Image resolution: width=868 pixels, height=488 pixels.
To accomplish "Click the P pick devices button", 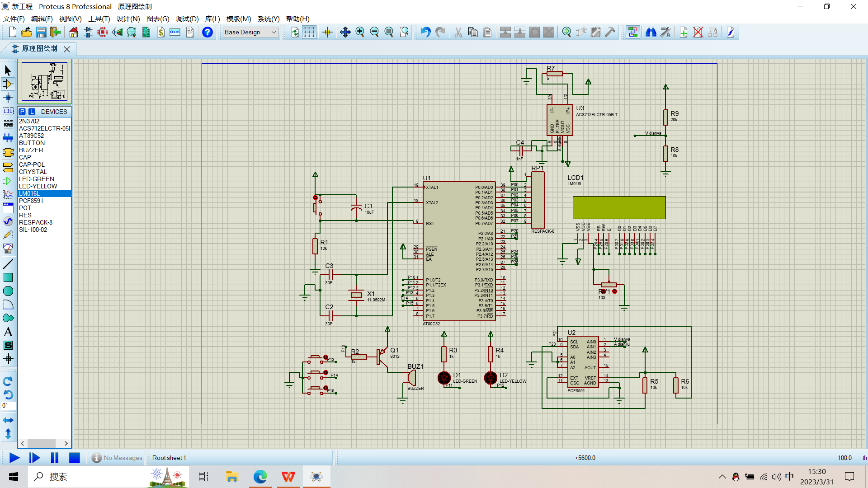I will (22, 112).
